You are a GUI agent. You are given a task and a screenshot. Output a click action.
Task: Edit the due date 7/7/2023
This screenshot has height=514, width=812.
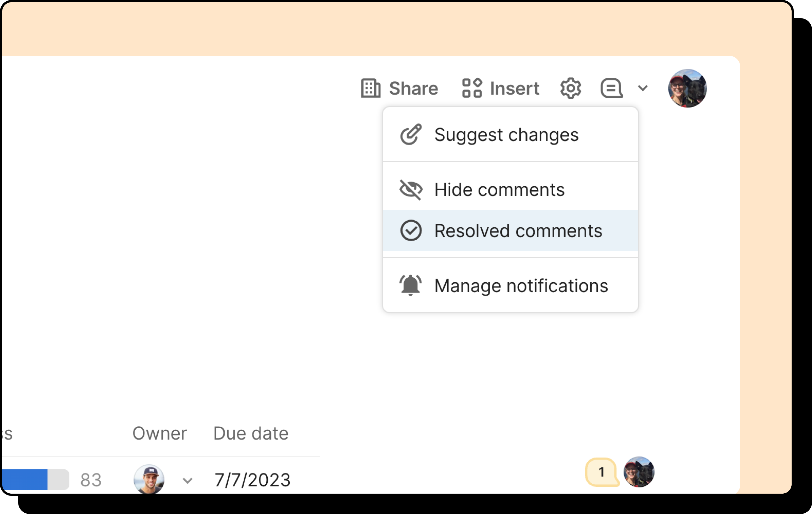pyautogui.click(x=252, y=480)
